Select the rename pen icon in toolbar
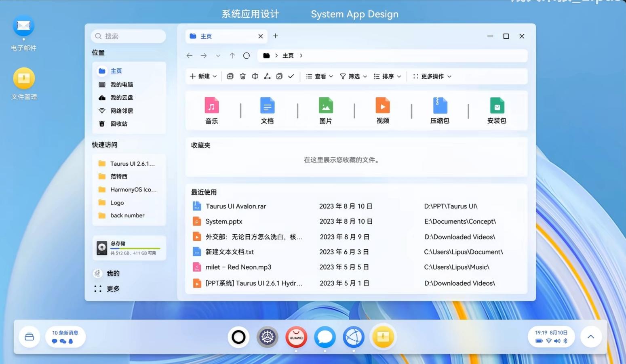The height and width of the screenshot is (364, 626). (x=267, y=76)
